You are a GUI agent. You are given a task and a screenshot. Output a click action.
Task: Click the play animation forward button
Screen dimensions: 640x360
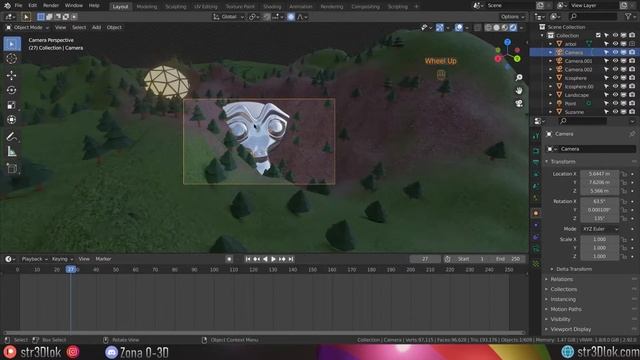click(x=273, y=259)
